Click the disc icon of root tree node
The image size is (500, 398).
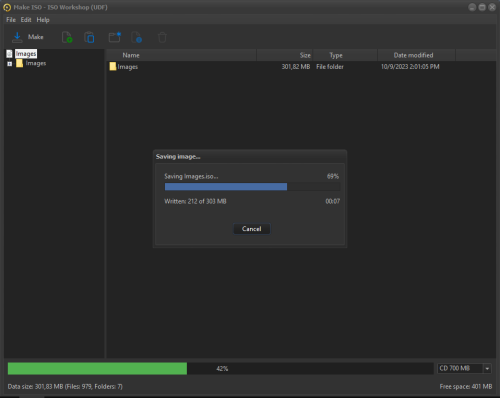click(x=10, y=54)
